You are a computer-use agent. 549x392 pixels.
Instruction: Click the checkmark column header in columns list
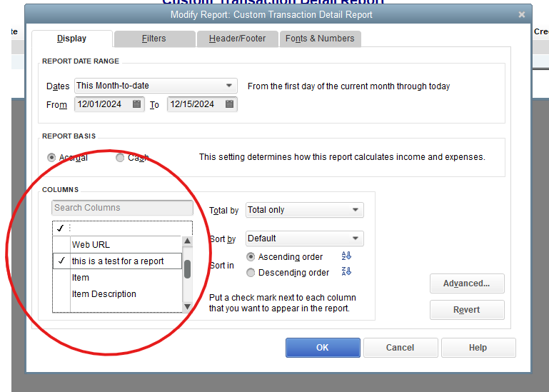click(60, 228)
